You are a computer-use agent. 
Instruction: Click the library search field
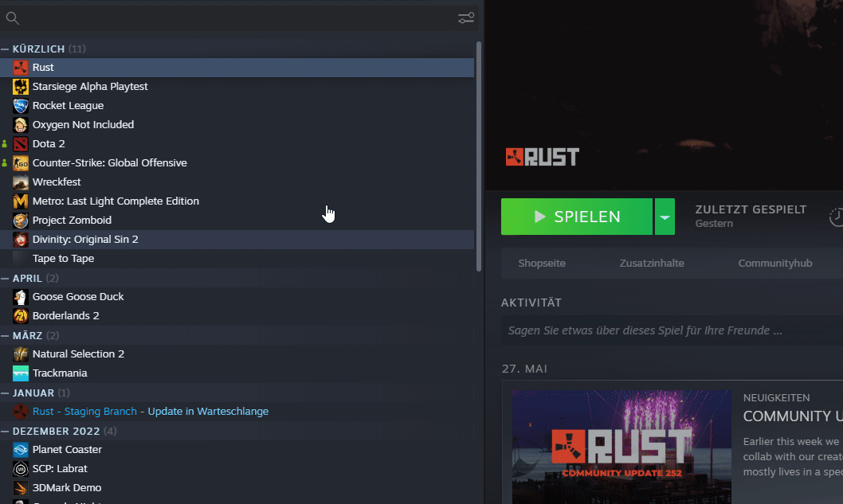(238, 18)
